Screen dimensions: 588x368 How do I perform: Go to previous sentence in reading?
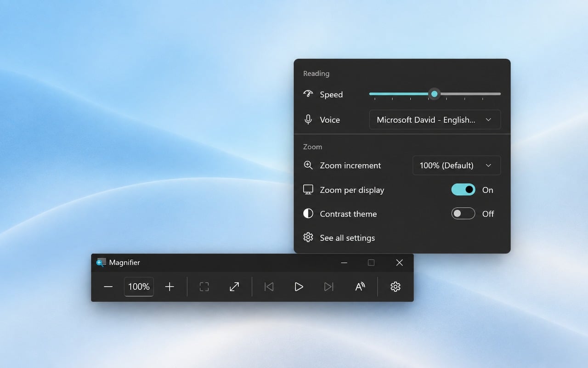(x=269, y=287)
